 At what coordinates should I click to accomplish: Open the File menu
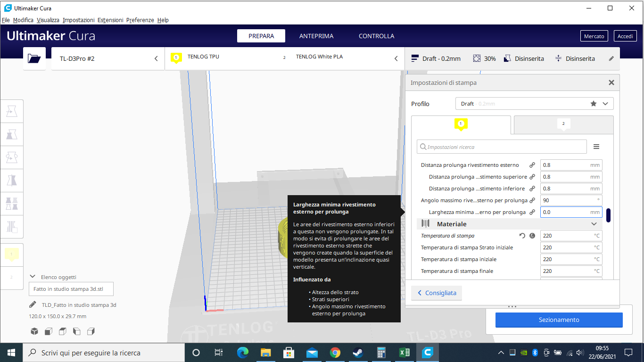coord(6,20)
